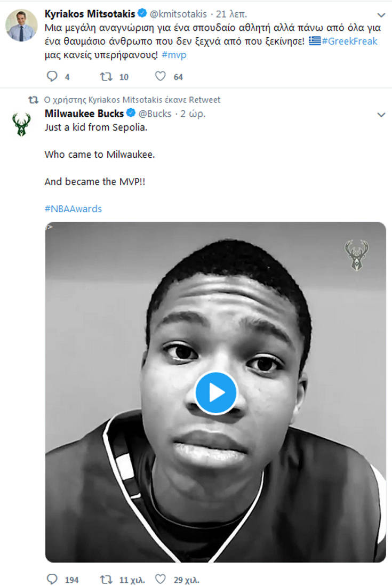Play the Bucks MVP video

215,392
